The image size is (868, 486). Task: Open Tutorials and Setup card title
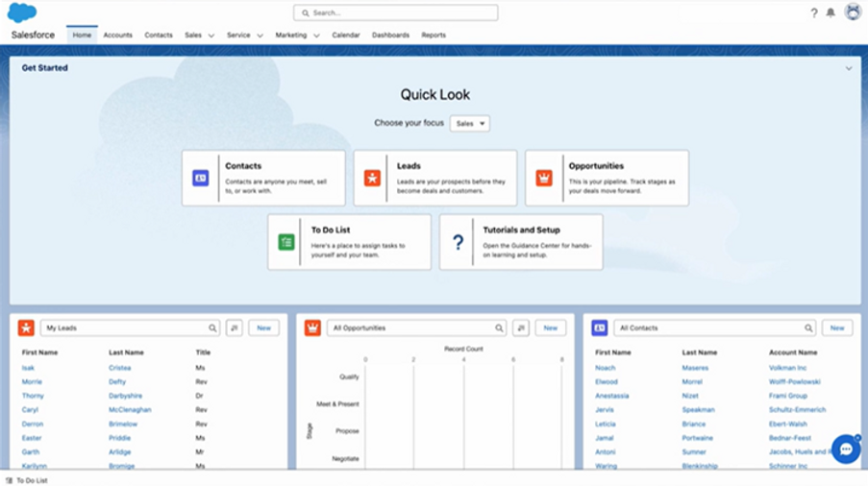click(x=521, y=230)
